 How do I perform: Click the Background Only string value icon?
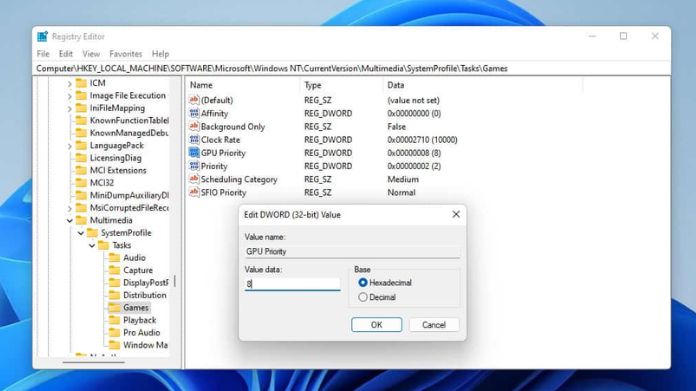194,126
